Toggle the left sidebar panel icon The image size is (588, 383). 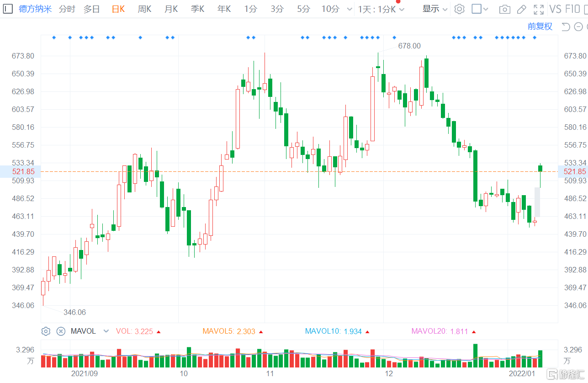9,9
